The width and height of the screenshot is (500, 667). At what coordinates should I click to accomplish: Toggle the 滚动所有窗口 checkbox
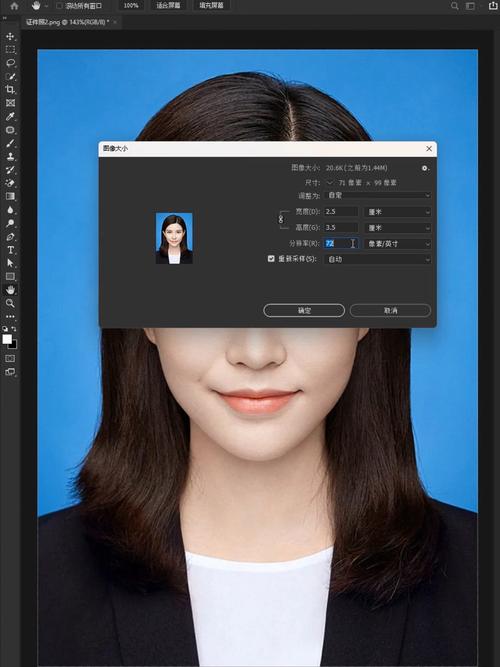(59, 6)
